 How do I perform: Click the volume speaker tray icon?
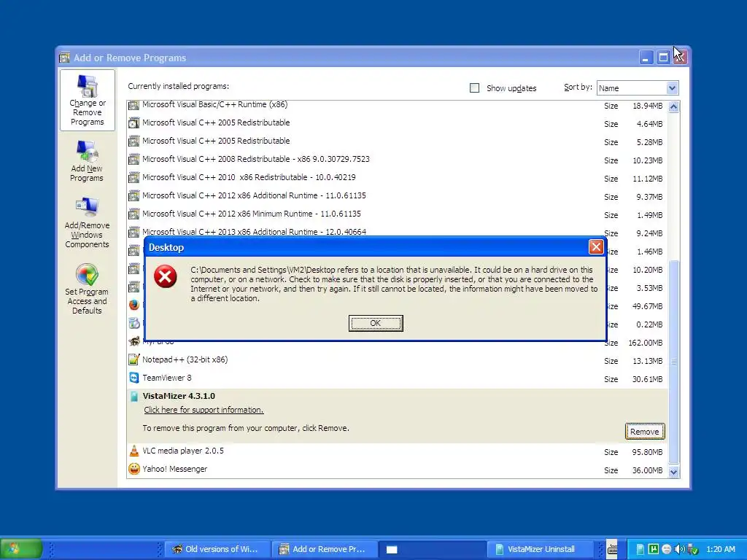click(679, 549)
